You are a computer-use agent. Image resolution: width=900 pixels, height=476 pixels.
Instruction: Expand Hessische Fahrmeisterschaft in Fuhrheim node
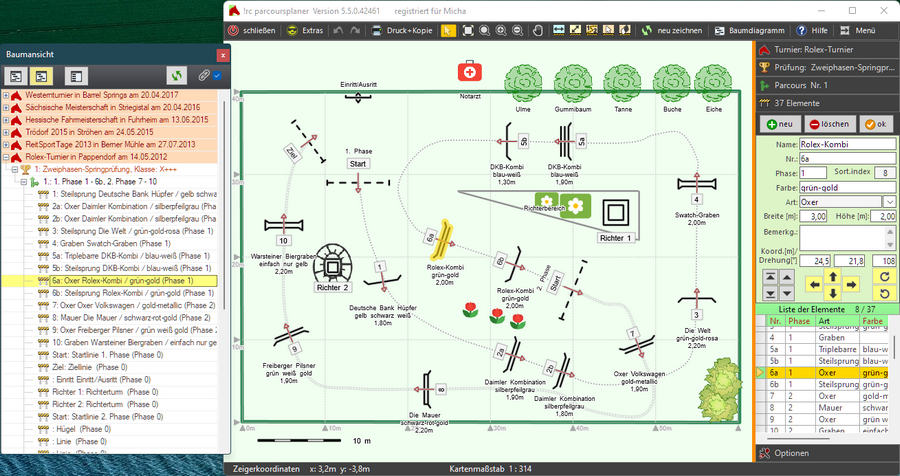point(6,120)
